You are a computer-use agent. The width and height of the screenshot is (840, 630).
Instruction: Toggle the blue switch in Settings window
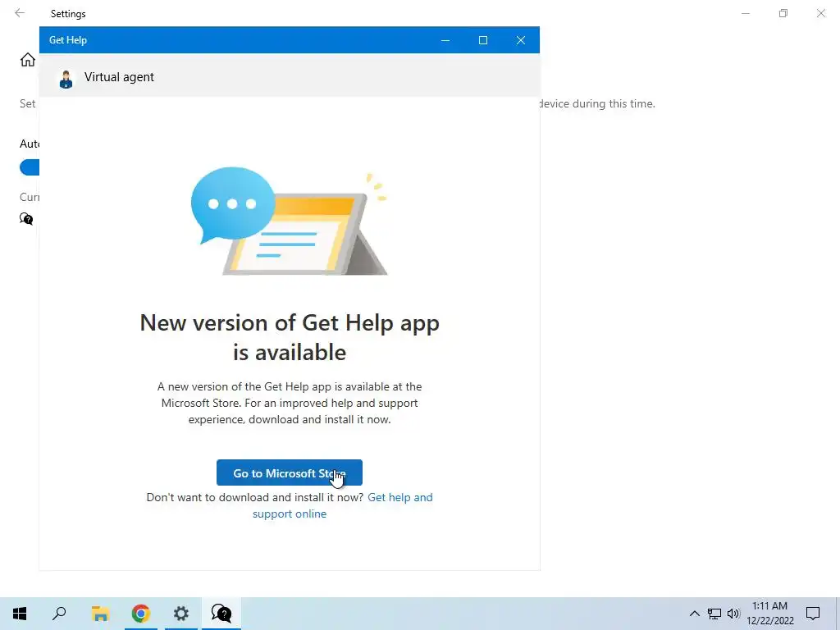[x=30, y=167]
